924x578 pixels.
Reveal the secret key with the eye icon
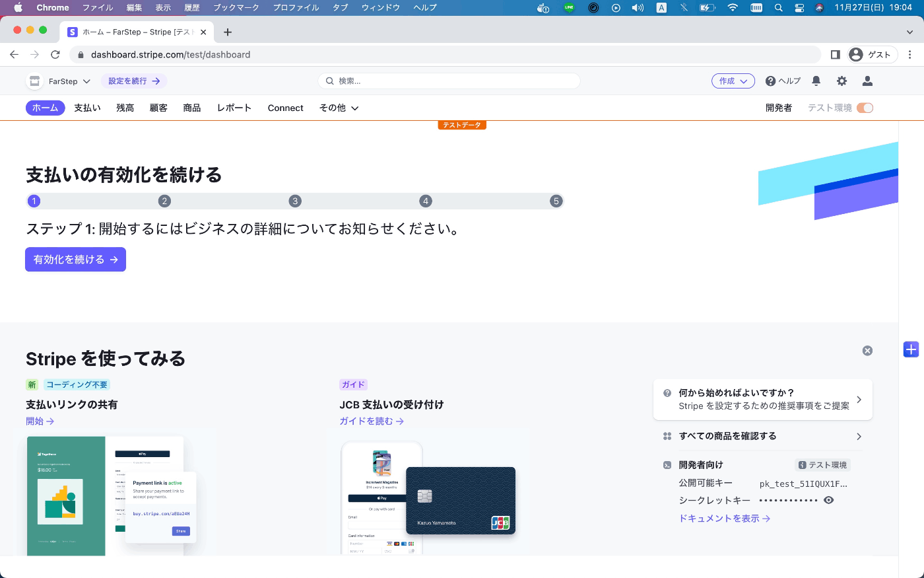[x=829, y=500]
